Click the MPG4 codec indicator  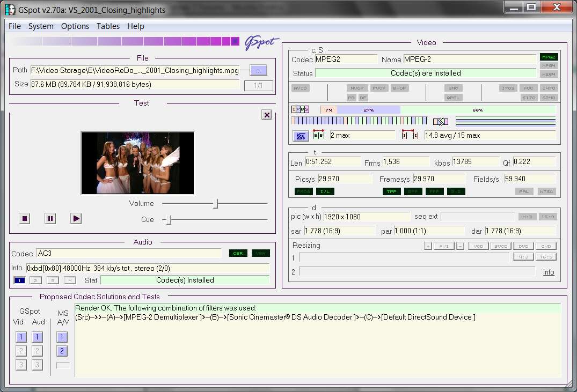549,65
